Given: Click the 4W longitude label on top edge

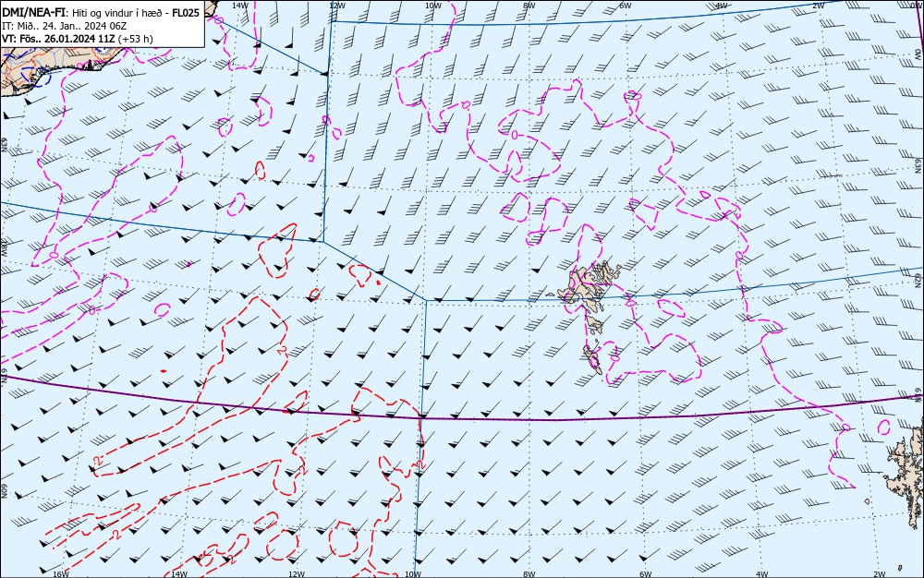Looking at the screenshot, I should tap(722, 6).
